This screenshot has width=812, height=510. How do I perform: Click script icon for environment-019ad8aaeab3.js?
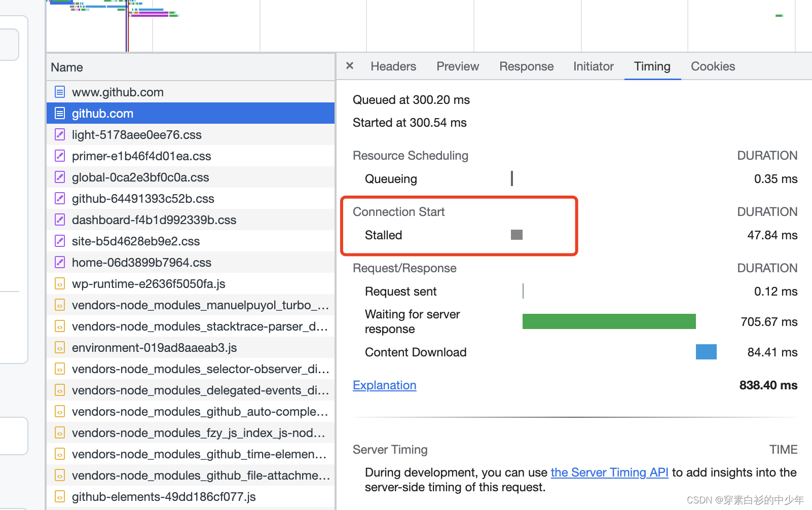pos(60,348)
